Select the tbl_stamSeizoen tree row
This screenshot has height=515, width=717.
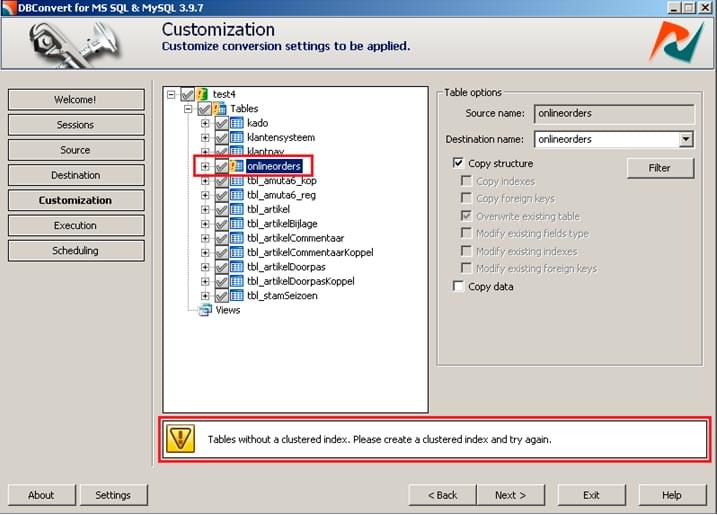[x=282, y=295]
